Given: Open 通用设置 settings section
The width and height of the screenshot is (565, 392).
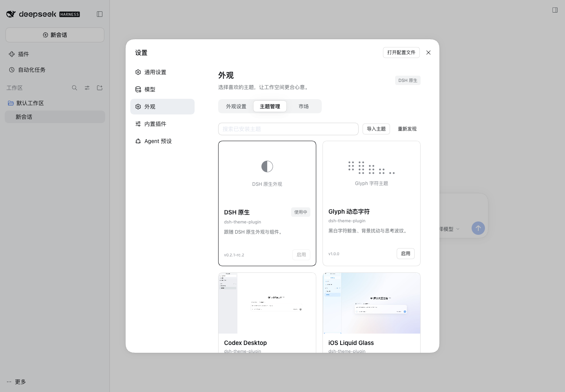Looking at the screenshot, I should pyautogui.click(x=162, y=72).
